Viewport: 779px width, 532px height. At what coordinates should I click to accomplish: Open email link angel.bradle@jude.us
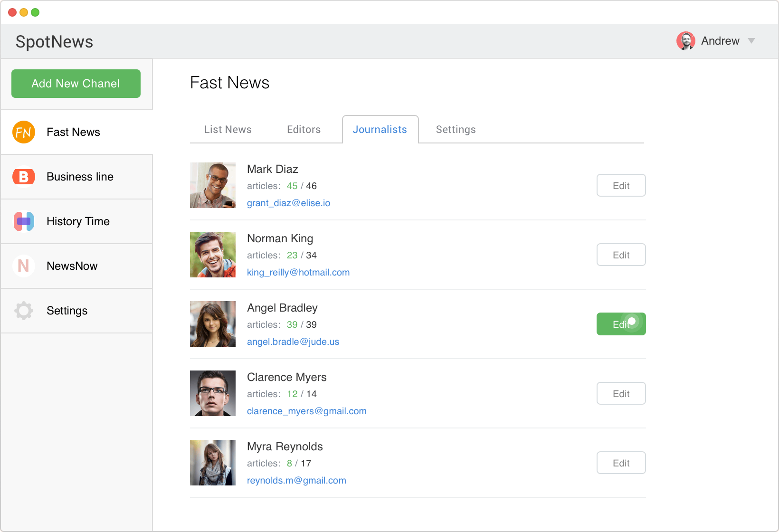(293, 342)
